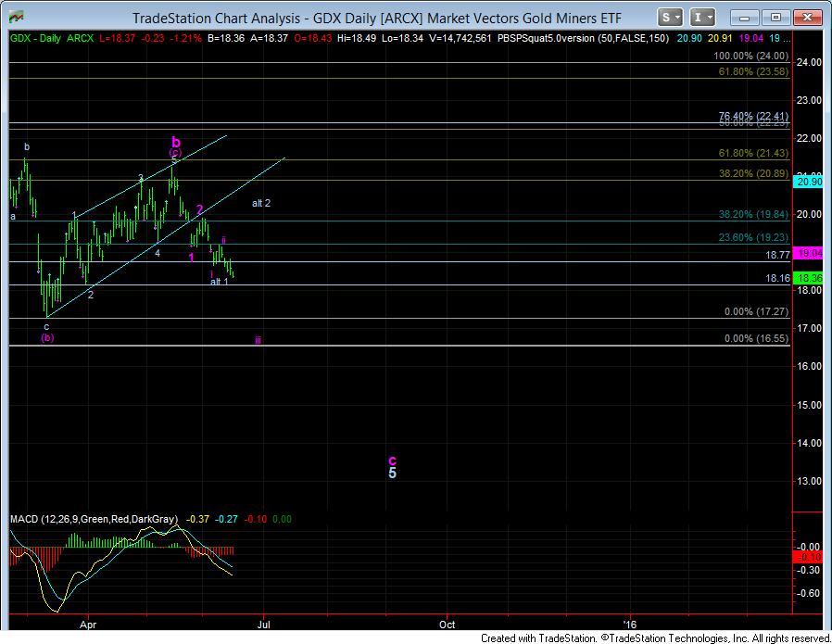Click the '38.20% (20.89)' Fibonacci label
The image size is (832, 644).
click(x=753, y=173)
